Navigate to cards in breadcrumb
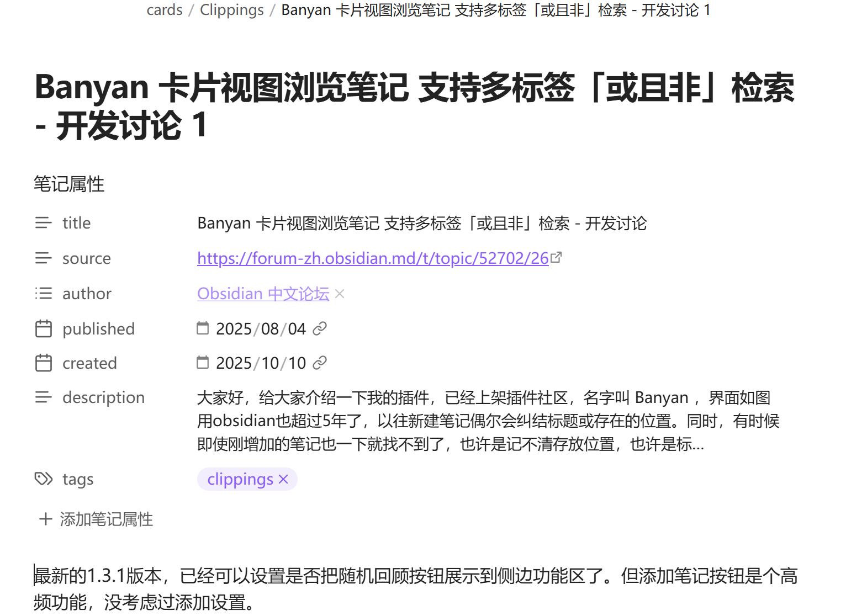This screenshot has width=846, height=616. 165,10
